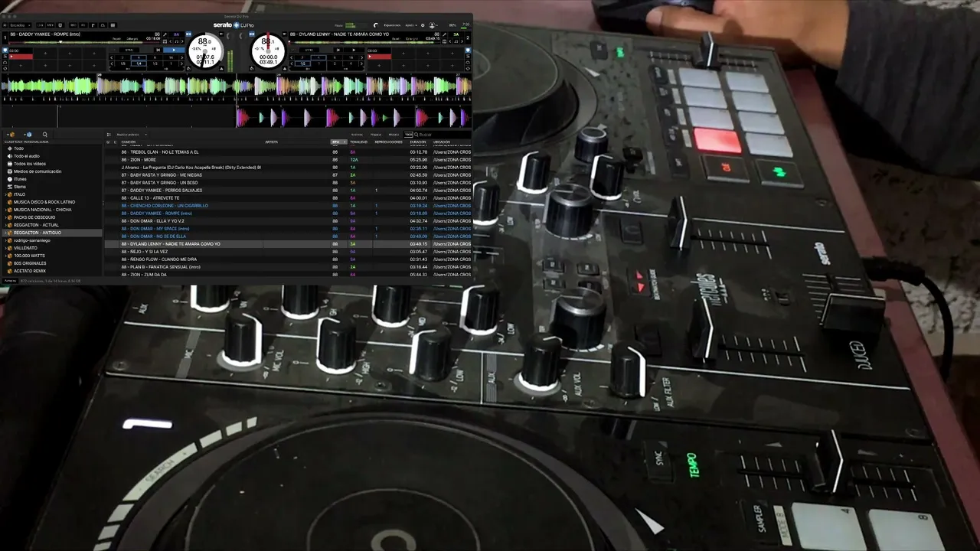Click the Buscar search field
980x551 pixels.
444,135
